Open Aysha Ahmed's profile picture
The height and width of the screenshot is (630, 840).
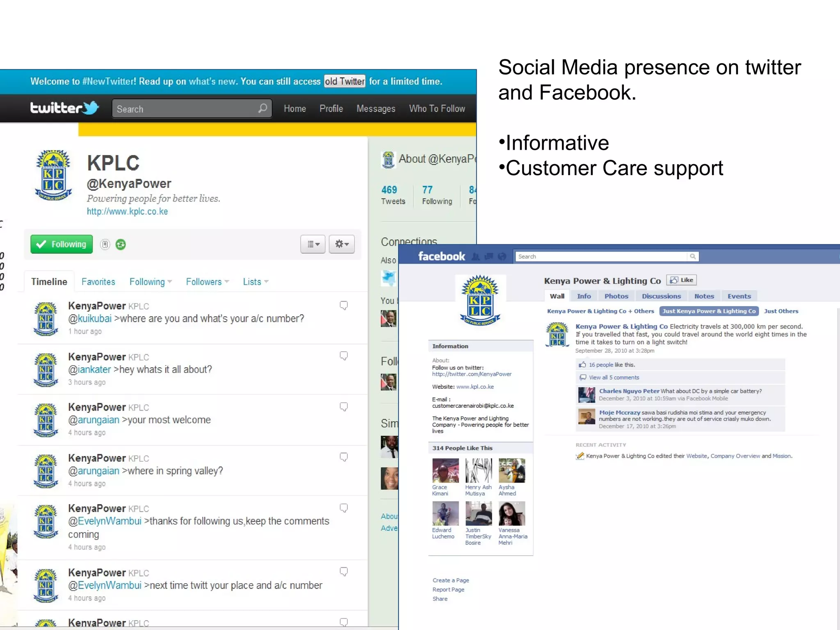[x=512, y=470]
